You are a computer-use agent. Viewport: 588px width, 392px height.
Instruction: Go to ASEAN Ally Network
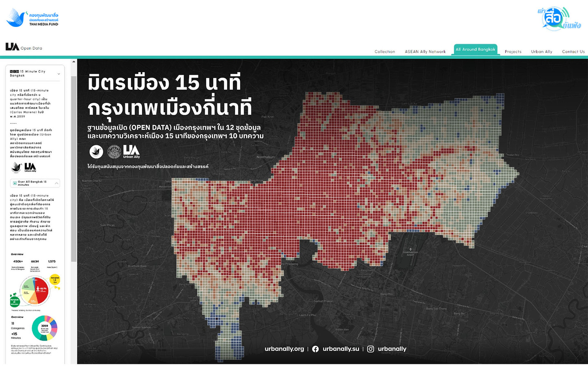pyautogui.click(x=425, y=51)
